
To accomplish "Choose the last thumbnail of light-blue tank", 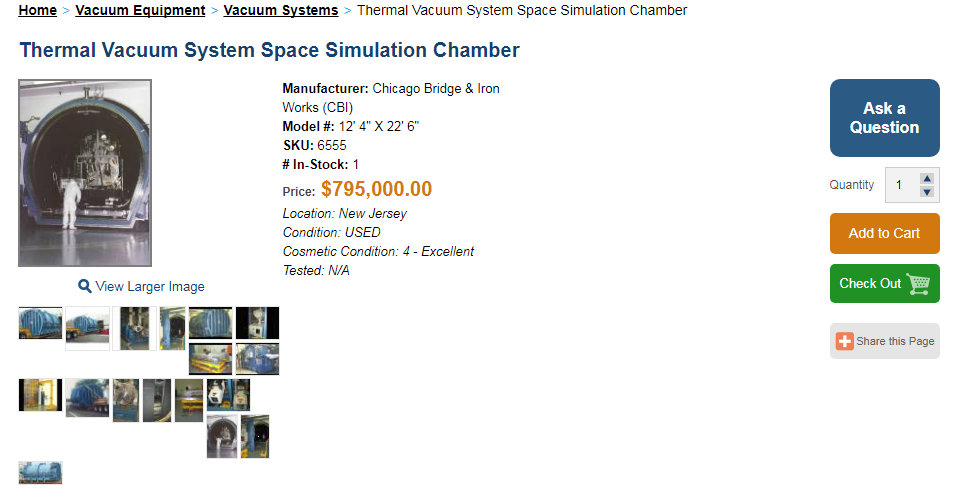I will click(x=41, y=473).
